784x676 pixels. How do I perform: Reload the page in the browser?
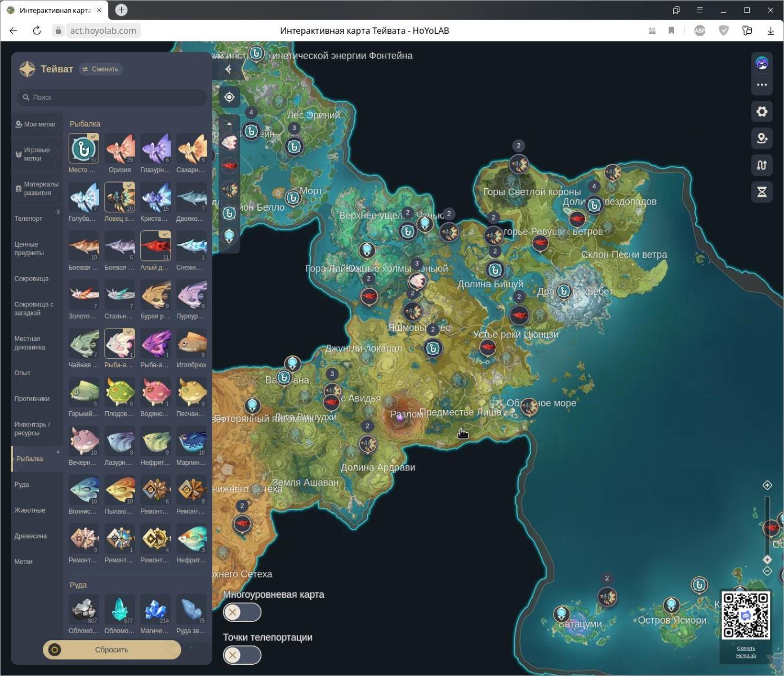[37, 30]
